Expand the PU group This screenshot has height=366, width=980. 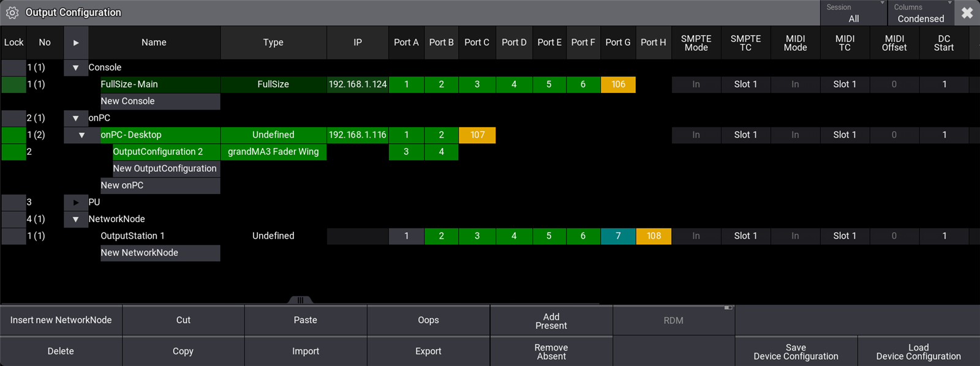point(76,203)
